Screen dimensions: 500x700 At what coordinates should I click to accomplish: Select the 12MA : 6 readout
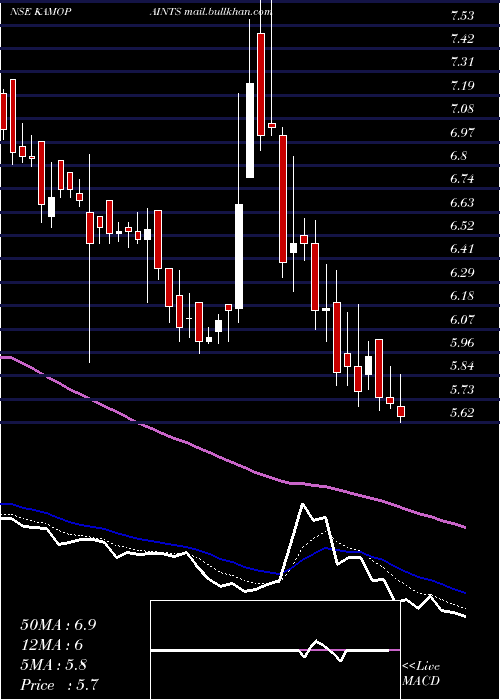[x=52, y=645]
